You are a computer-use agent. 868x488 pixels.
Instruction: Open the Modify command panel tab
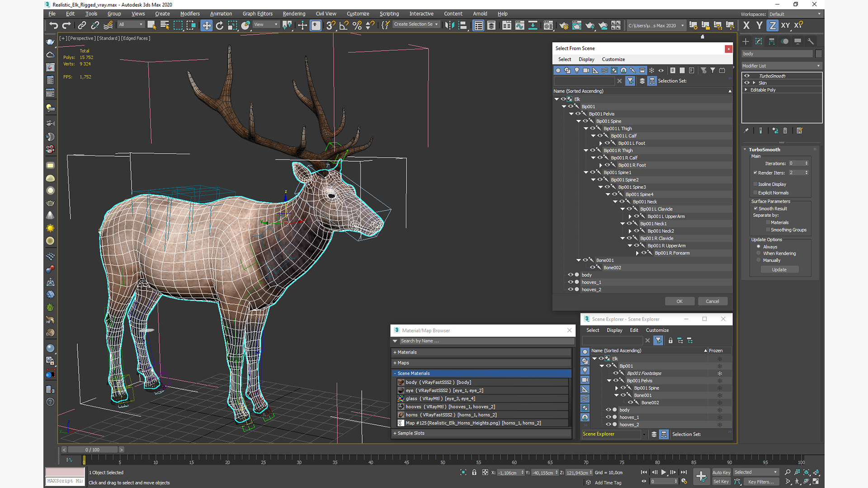759,41
